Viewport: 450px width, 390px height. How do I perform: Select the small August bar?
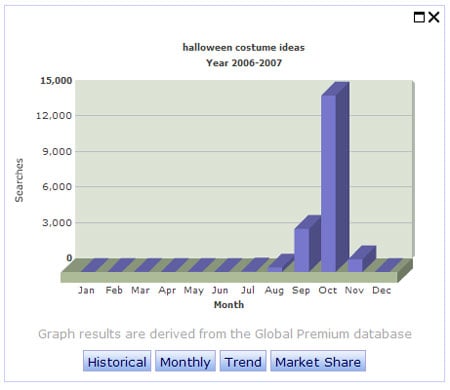point(281,263)
